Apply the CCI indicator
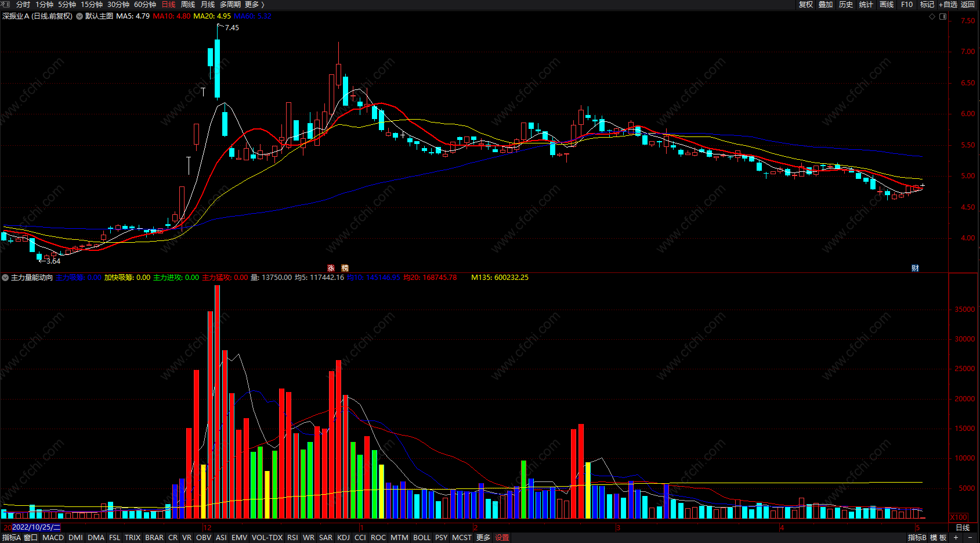Viewport: 980px width, 543px height. tap(360, 538)
